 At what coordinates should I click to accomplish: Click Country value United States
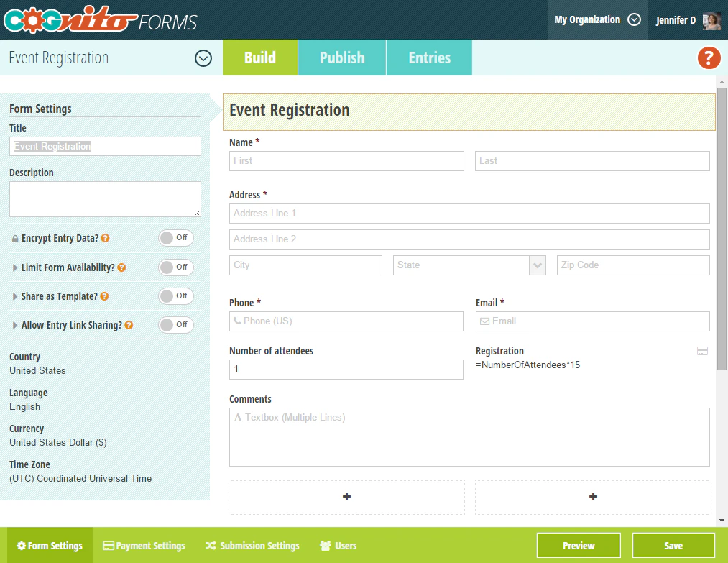click(x=37, y=371)
